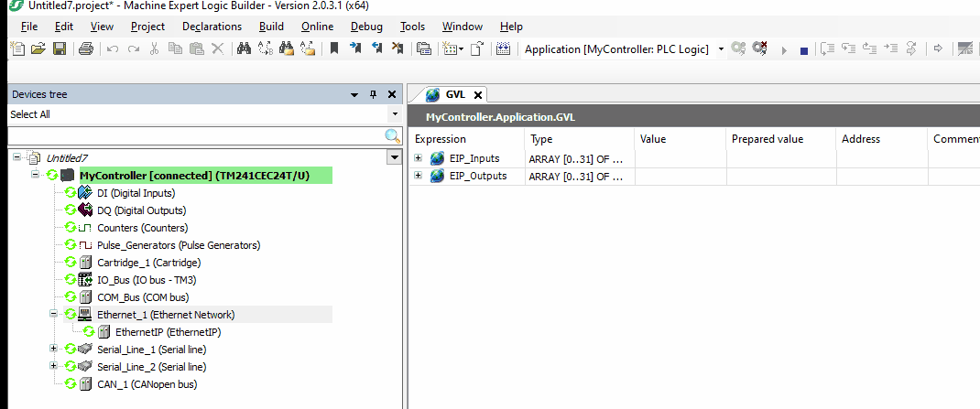Open the Debug menu

pyautogui.click(x=366, y=27)
